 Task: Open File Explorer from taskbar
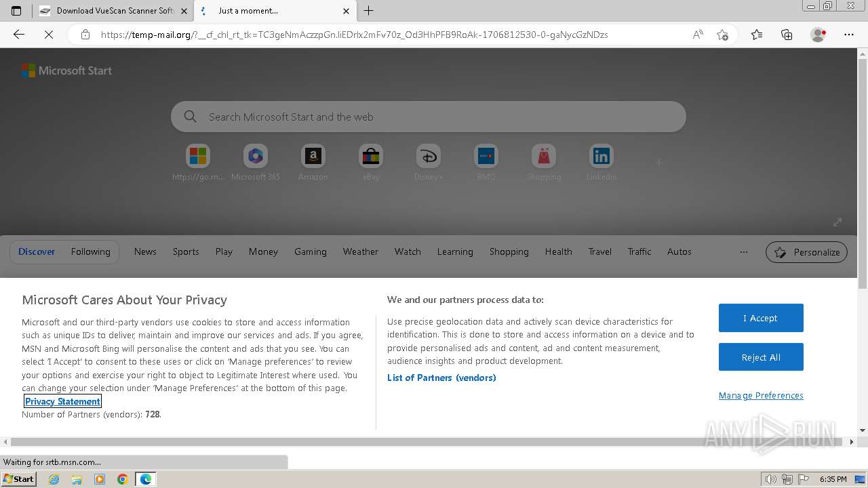click(77, 479)
